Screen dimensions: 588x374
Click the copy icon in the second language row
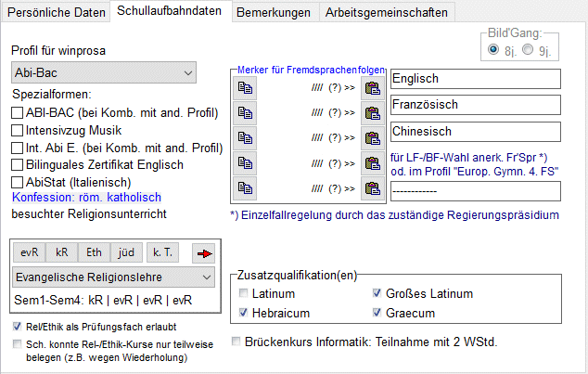click(245, 113)
